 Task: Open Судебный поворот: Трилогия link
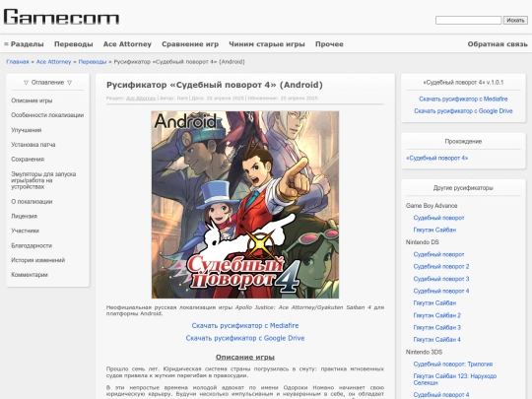point(453,365)
